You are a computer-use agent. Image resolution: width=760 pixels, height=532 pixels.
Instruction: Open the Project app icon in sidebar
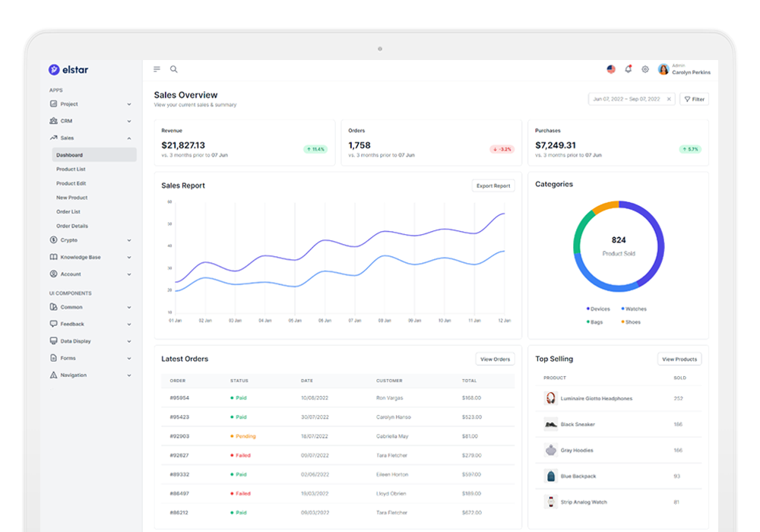tap(53, 103)
